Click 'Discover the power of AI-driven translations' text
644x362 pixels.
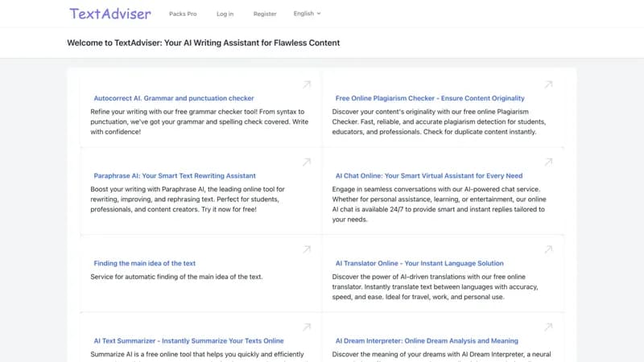tap(435, 286)
